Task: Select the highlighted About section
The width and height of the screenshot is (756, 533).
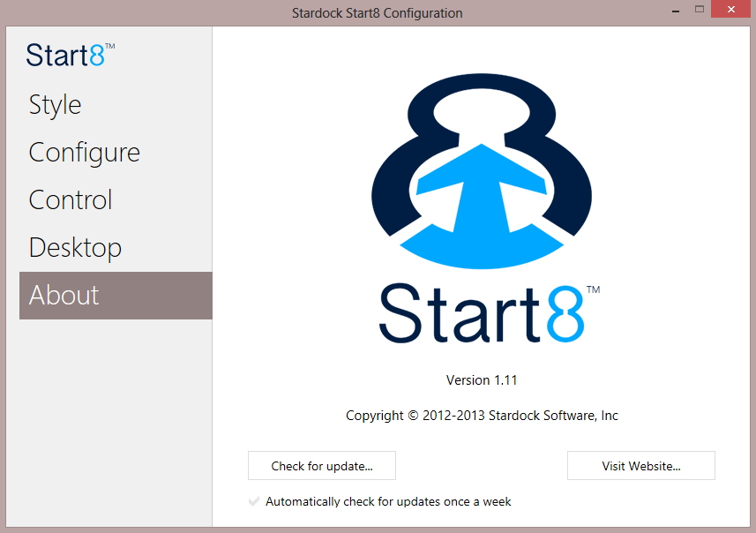Action: pyautogui.click(x=64, y=296)
